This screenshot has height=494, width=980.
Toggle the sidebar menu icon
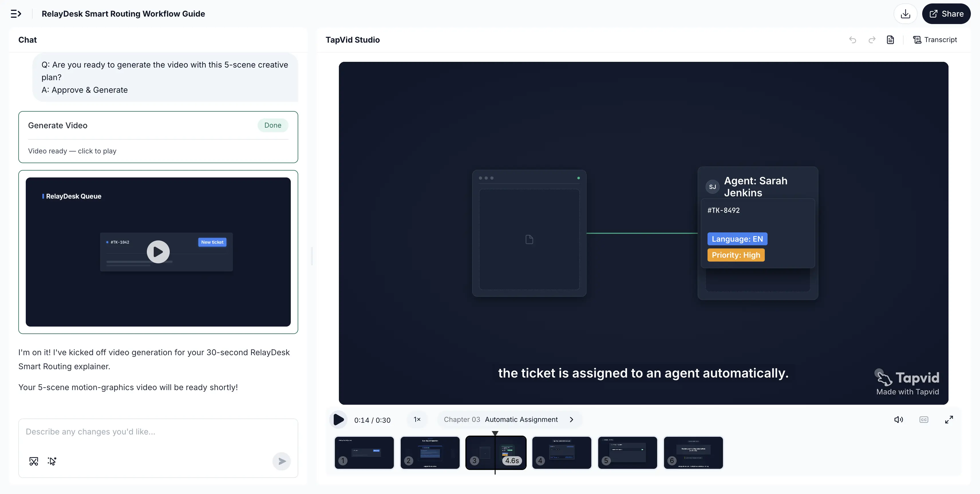coord(15,14)
